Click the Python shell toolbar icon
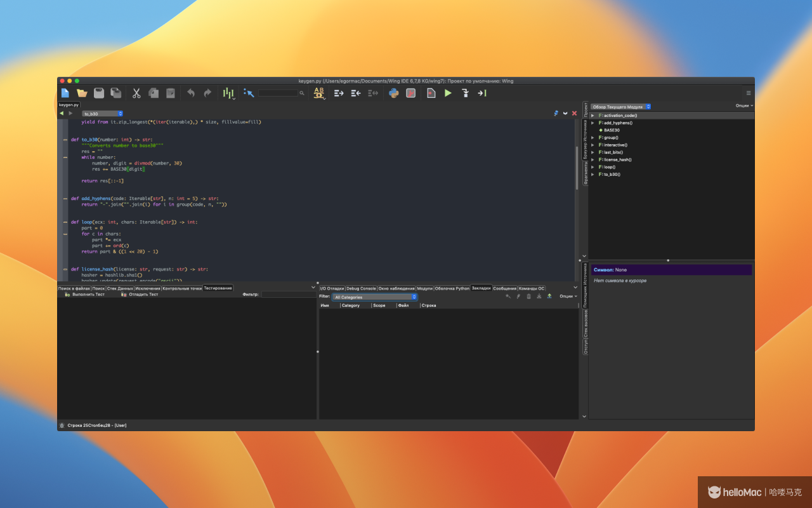812x508 pixels. (393, 93)
